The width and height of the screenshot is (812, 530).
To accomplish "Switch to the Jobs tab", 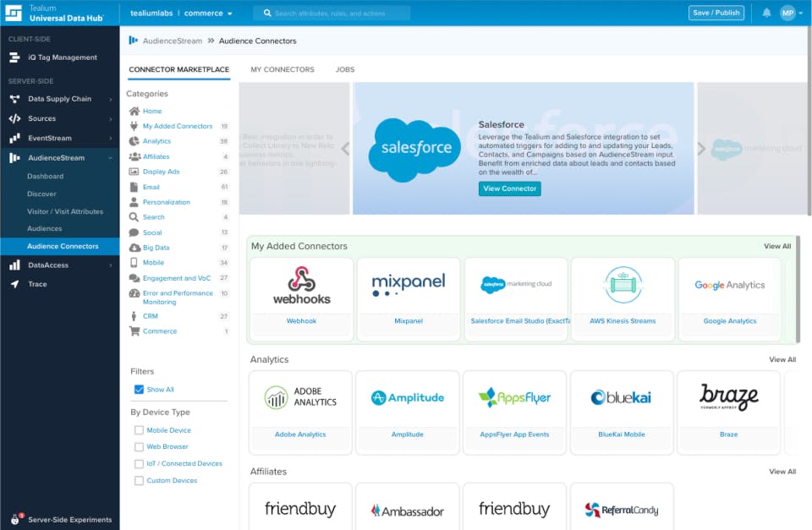I will 345,69.
